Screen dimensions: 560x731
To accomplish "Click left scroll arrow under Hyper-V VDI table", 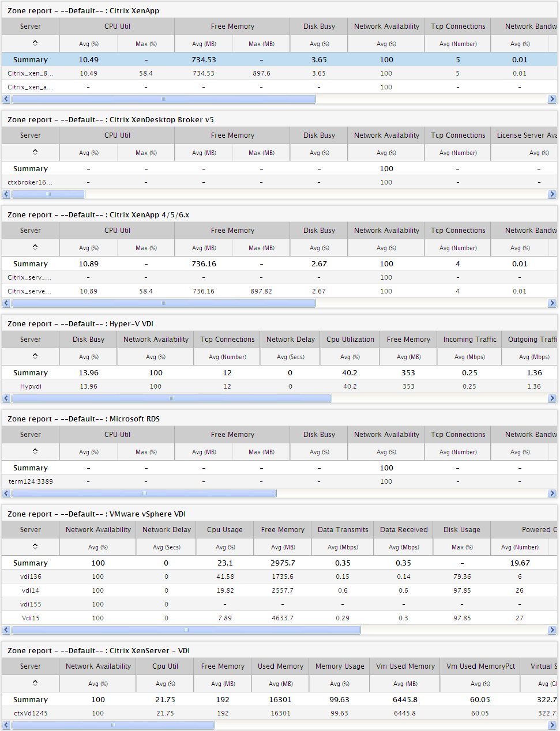I will [x=7, y=398].
